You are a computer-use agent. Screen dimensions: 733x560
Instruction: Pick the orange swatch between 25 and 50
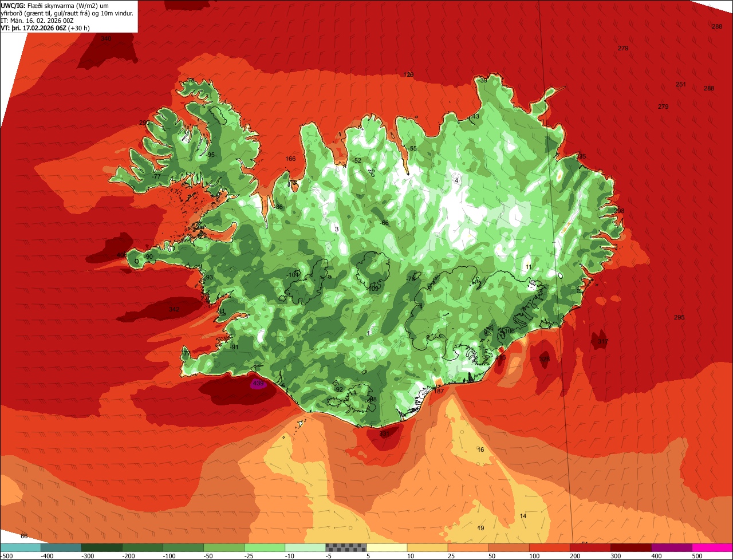pyautogui.click(x=468, y=547)
